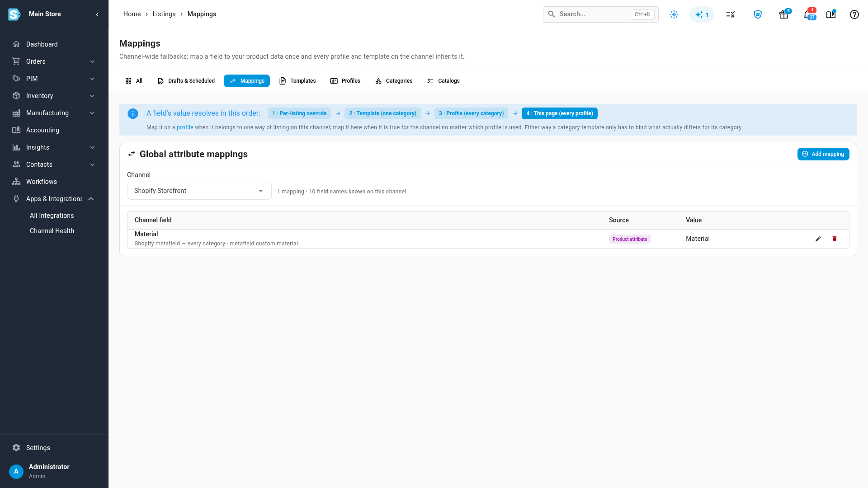This screenshot has height=488, width=868.
Task: Collapse the sidebar with the chevron arrow
Action: 97,14
